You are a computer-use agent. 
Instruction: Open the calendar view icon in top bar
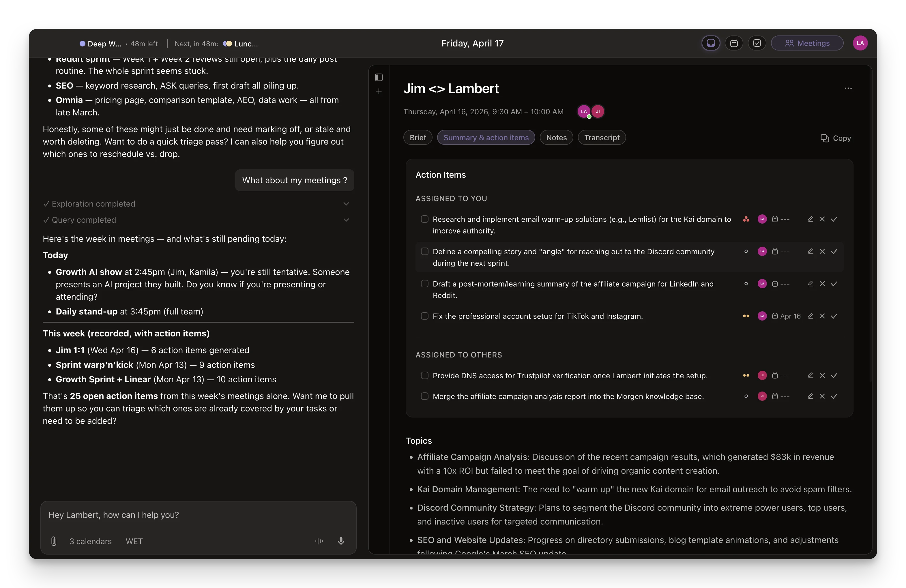coord(733,43)
